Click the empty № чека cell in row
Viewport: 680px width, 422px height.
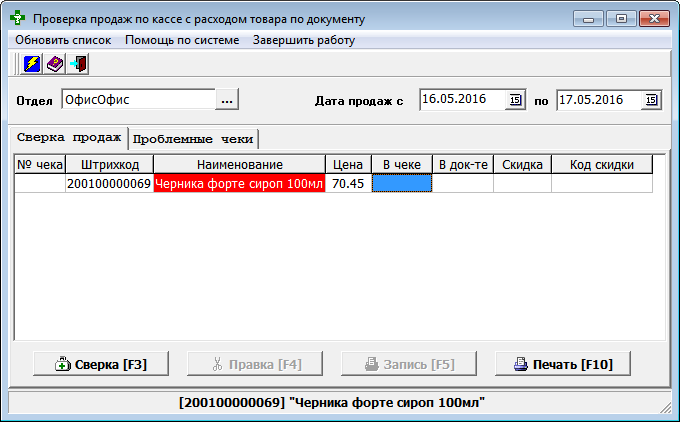[40, 183]
